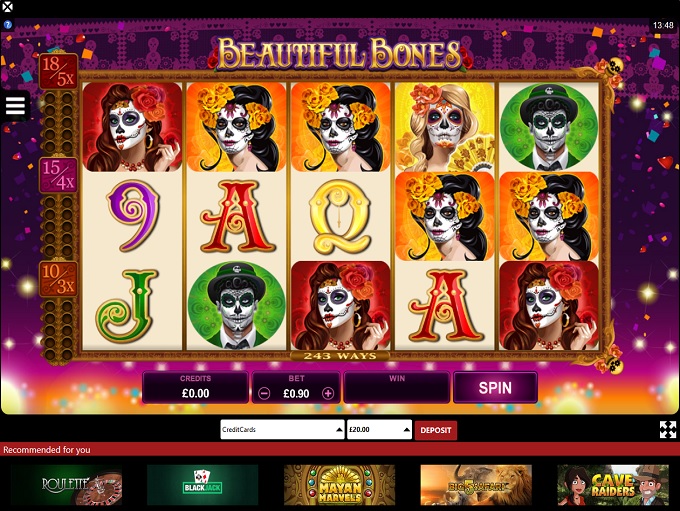This screenshot has height=511, width=680.
Task: Click the red DEPOSIT button
Action: click(436, 430)
